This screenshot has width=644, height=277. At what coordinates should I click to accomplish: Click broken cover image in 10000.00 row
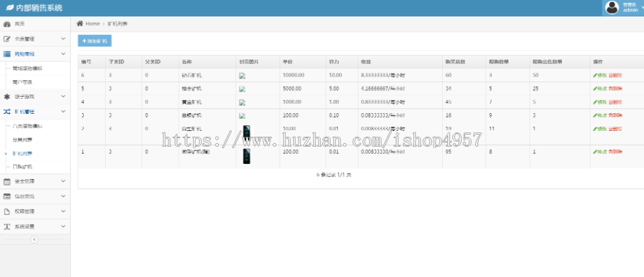pyautogui.click(x=243, y=76)
